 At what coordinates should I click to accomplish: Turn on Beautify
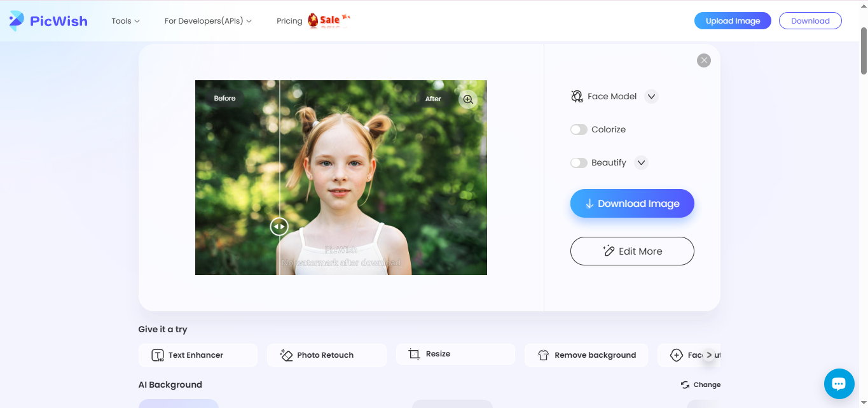coord(579,162)
